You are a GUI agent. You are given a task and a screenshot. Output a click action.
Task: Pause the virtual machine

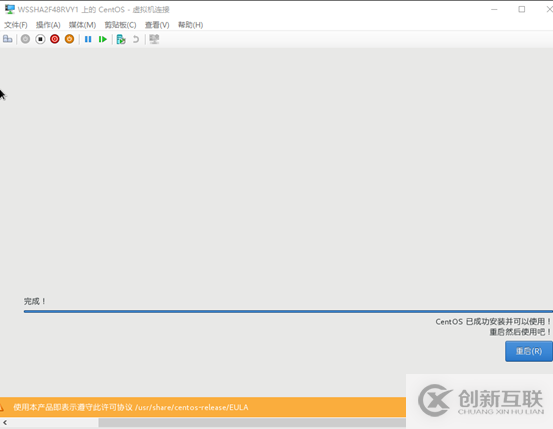pos(88,39)
